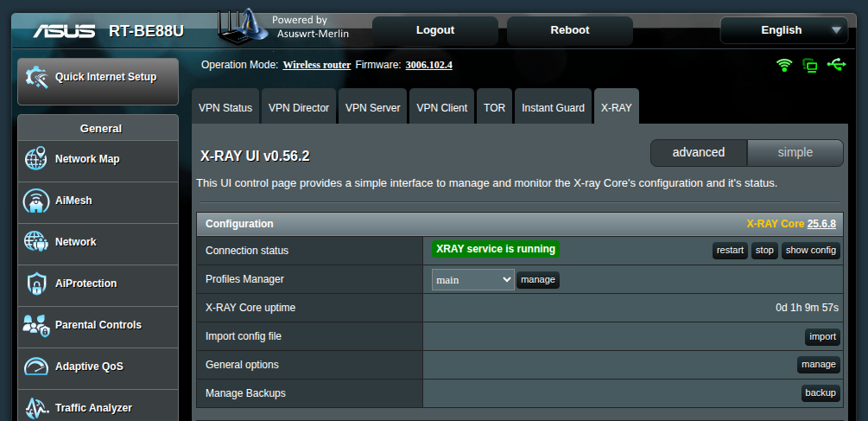Image resolution: width=868 pixels, height=421 pixels.
Task: Open the VPN Status tab
Action: [x=225, y=108]
